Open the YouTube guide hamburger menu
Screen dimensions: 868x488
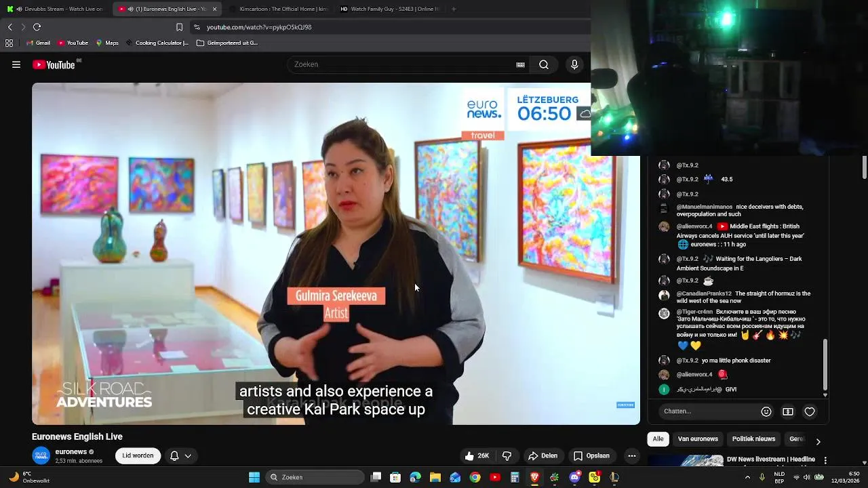[x=16, y=64]
